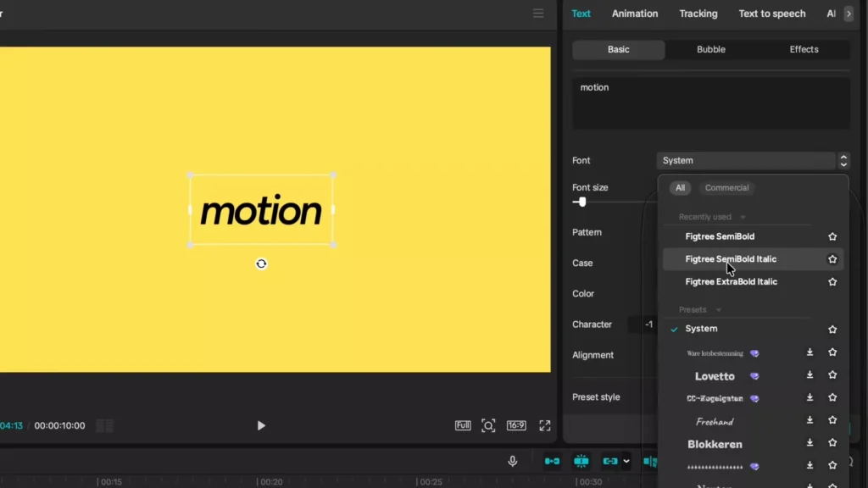Switch to the Animation tab

pos(635,14)
